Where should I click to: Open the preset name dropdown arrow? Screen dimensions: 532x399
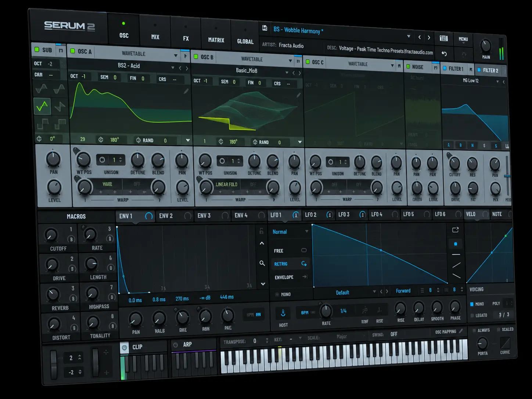409,36
